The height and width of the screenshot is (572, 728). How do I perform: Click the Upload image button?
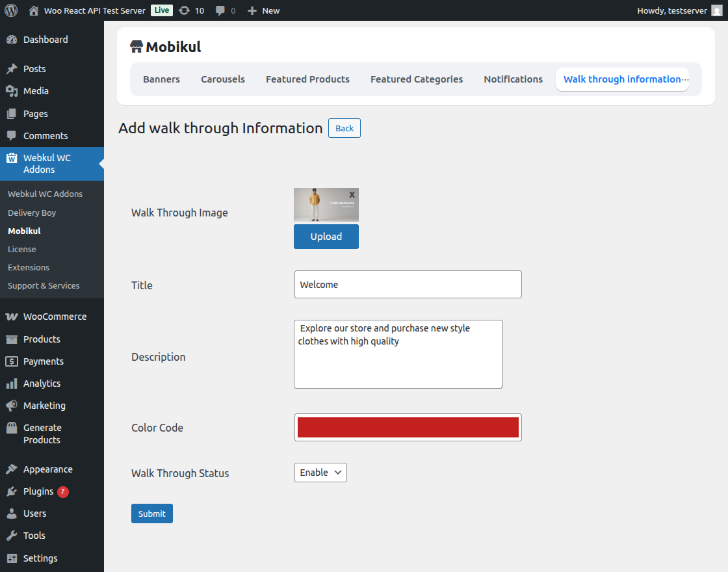(x=326, y=237)
